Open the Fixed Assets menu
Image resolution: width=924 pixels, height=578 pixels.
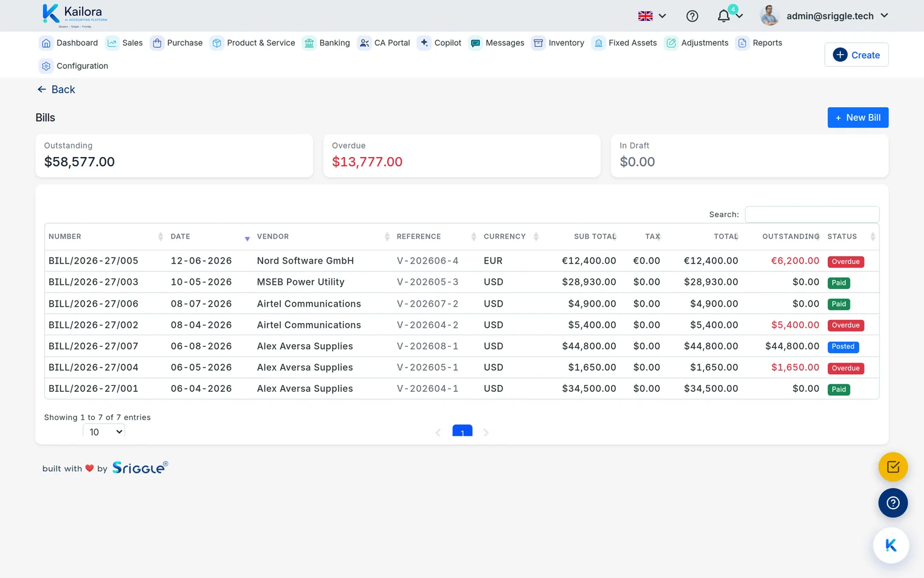tap(624, 43)
